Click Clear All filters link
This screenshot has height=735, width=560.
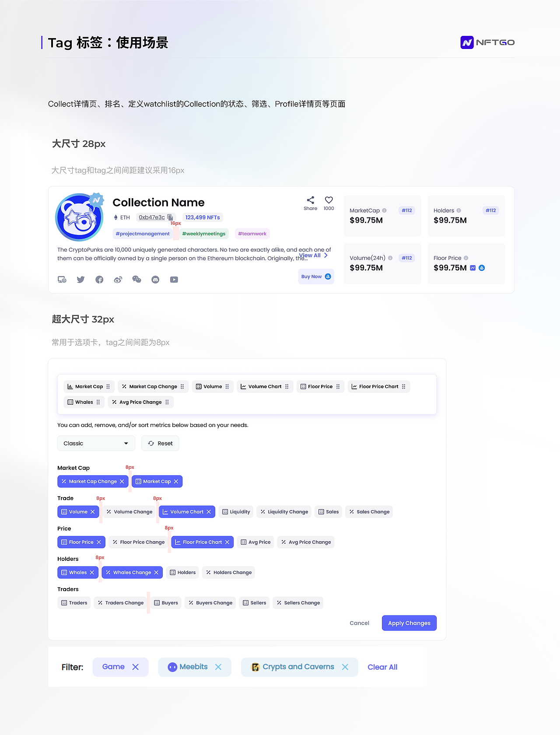tap(382, 667)
